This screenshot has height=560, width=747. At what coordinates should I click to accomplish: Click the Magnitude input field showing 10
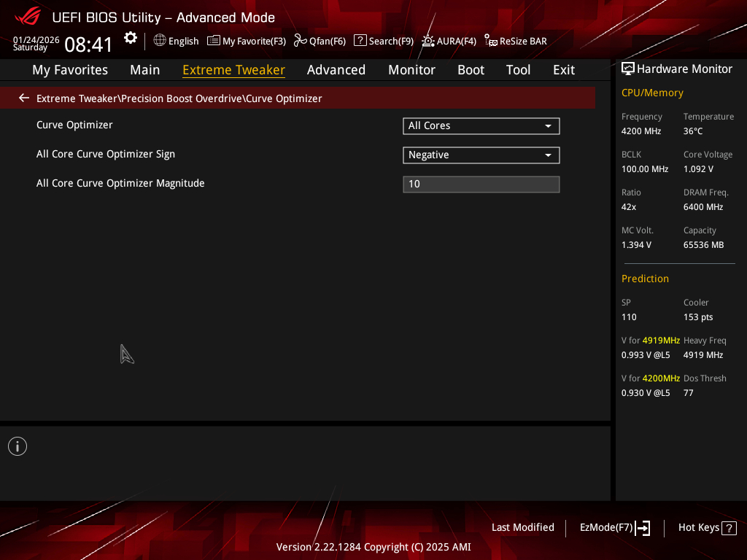pos(481,184)
